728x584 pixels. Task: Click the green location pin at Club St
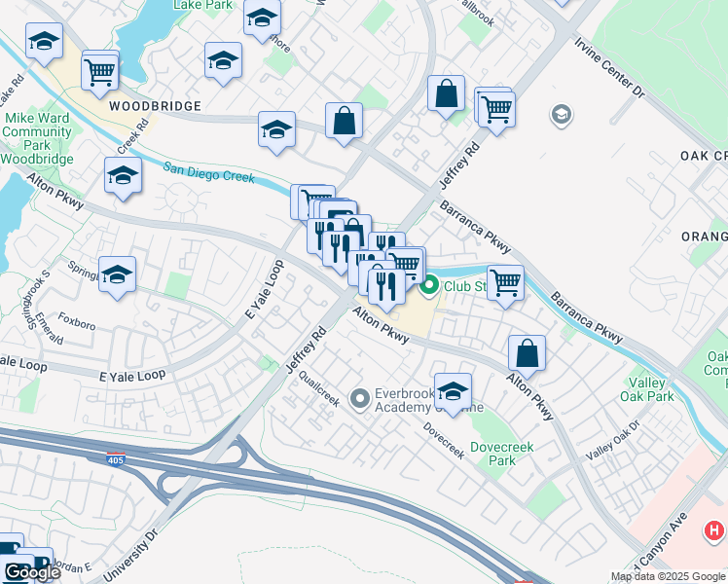click(429, 286)
